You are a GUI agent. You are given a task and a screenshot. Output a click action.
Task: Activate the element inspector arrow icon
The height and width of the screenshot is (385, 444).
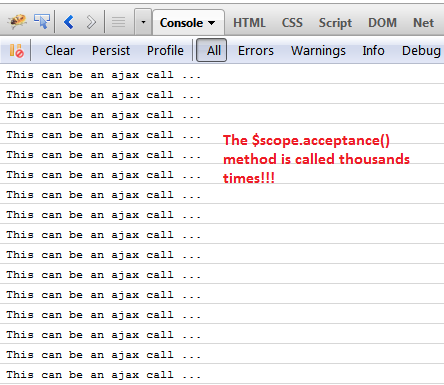pyautogui.click(x=42, y=22)
